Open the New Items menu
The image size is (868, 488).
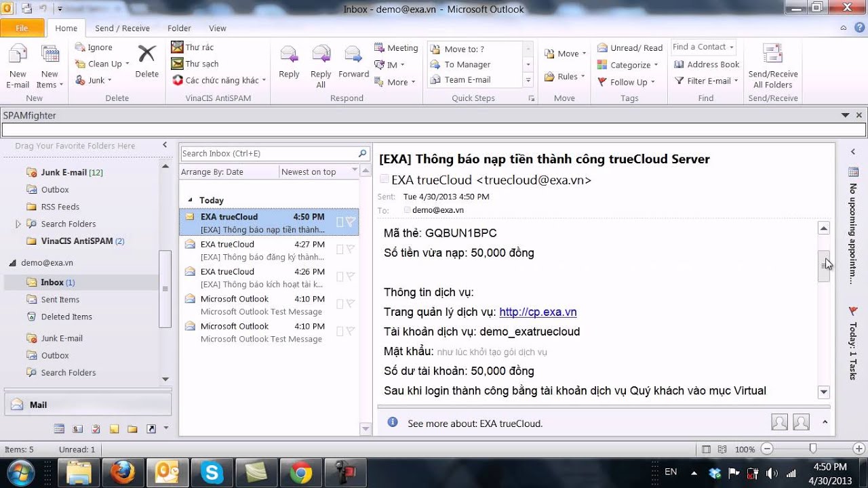50,66
